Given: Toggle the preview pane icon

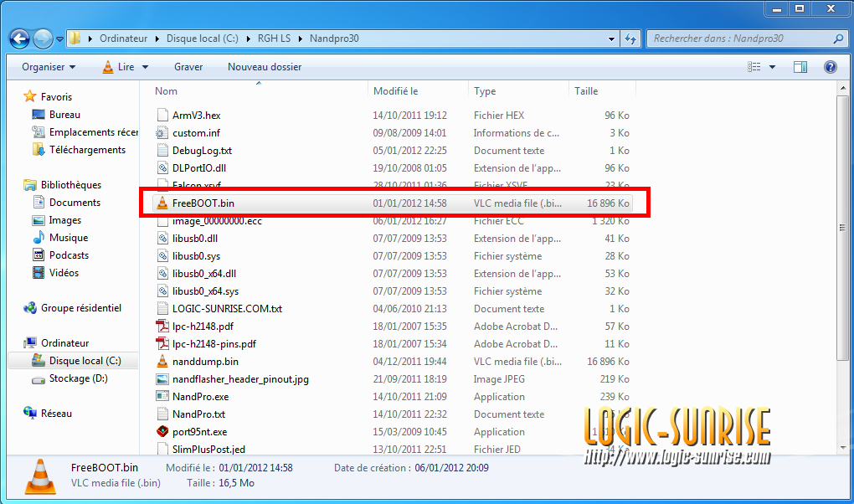Looking at the screenshot, I should [x=800, y=67].
